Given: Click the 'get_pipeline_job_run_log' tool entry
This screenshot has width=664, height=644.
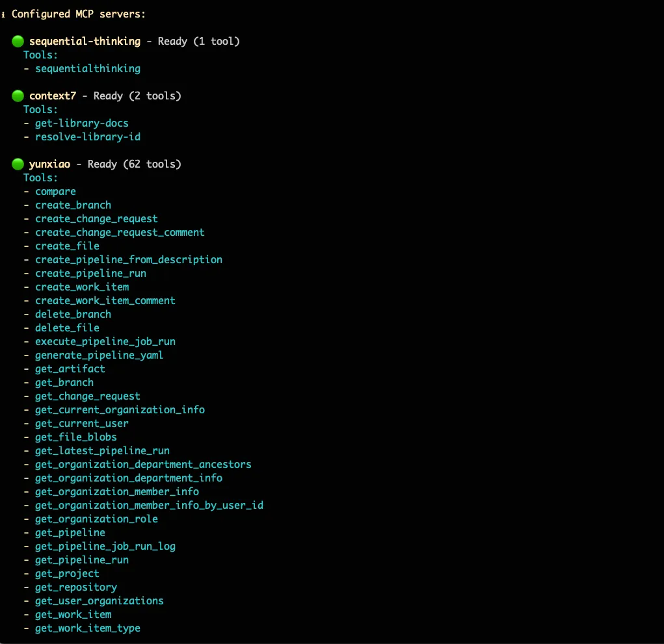Looking at the screenshot, I should click(x=105, y=547).
